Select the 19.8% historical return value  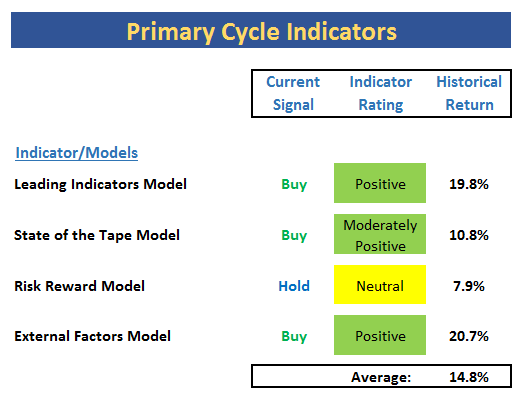pyautogui.click(x=469, y=184)
